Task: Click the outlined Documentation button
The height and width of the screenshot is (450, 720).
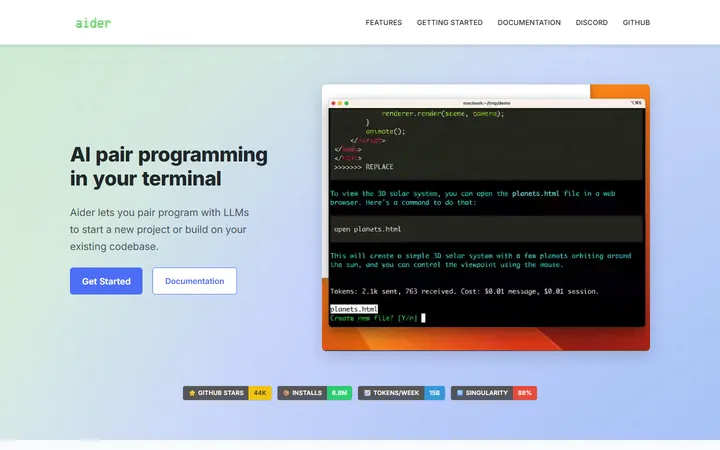Action: tap(195, 281)
